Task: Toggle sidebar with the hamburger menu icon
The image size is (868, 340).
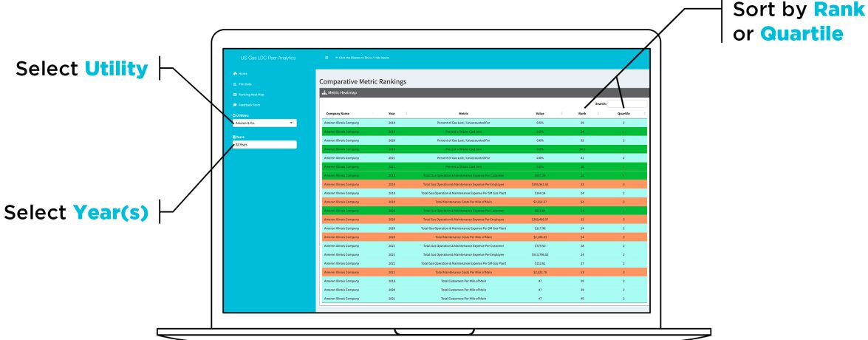Action: click(x=327, y=58)
